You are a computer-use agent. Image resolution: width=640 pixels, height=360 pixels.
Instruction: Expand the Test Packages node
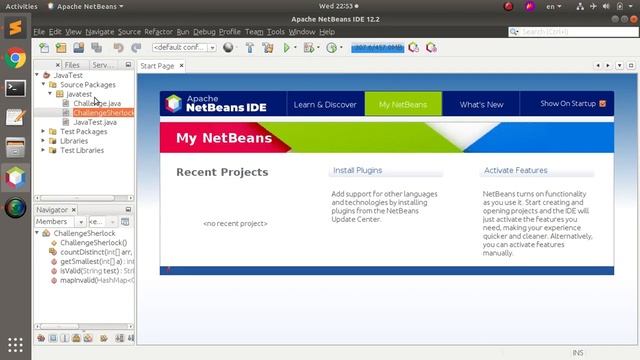[44, 131]
